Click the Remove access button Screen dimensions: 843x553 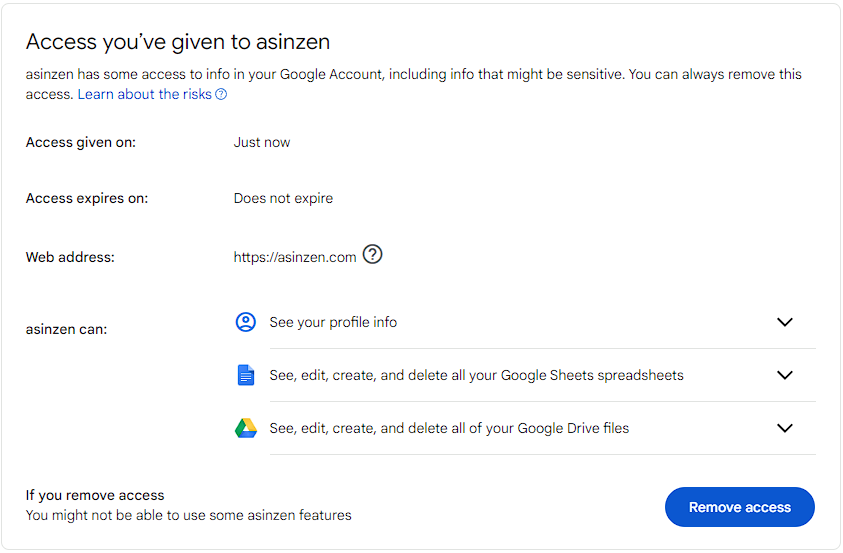pyautogui.click(x=740, y=507)
